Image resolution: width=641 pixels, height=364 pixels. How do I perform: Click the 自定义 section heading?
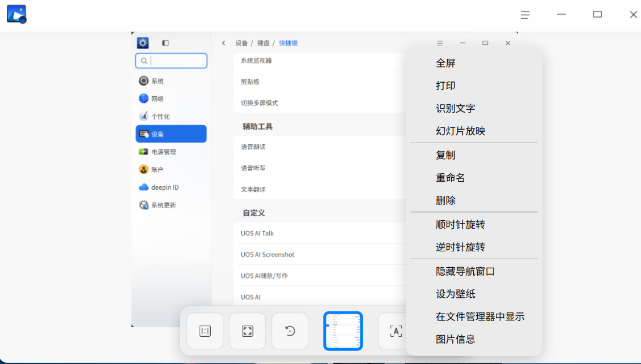coord(254,213)
